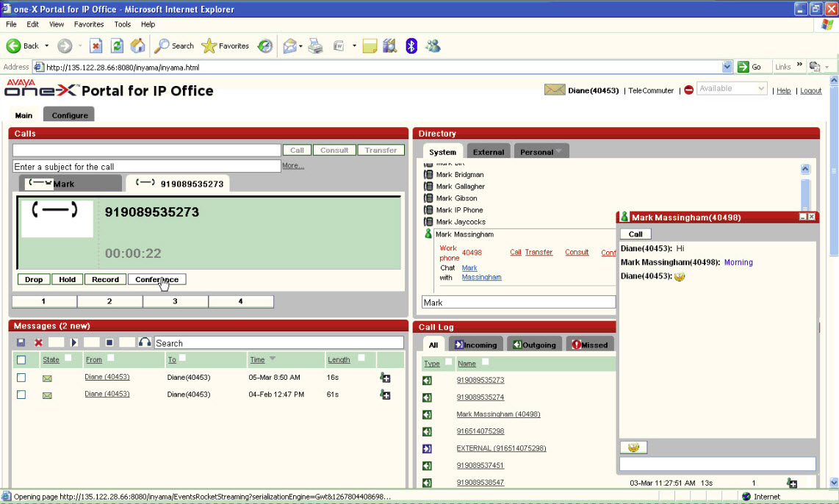
Task: Open the emoticon picker in chat window
Action: click(633, 447)
